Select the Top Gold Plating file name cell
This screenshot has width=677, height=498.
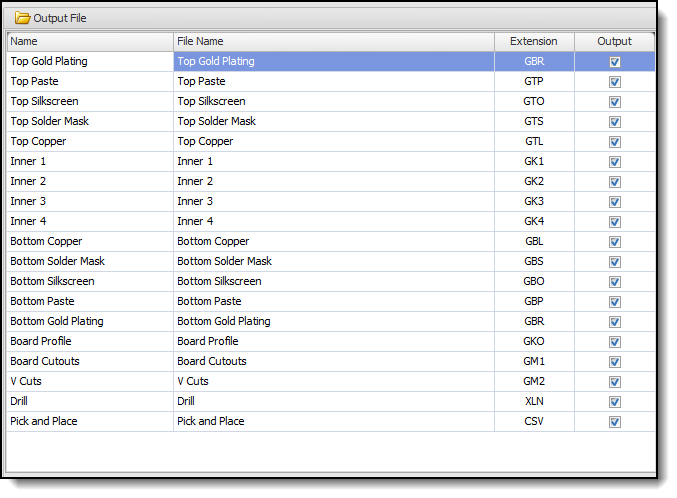pos(334,61)
